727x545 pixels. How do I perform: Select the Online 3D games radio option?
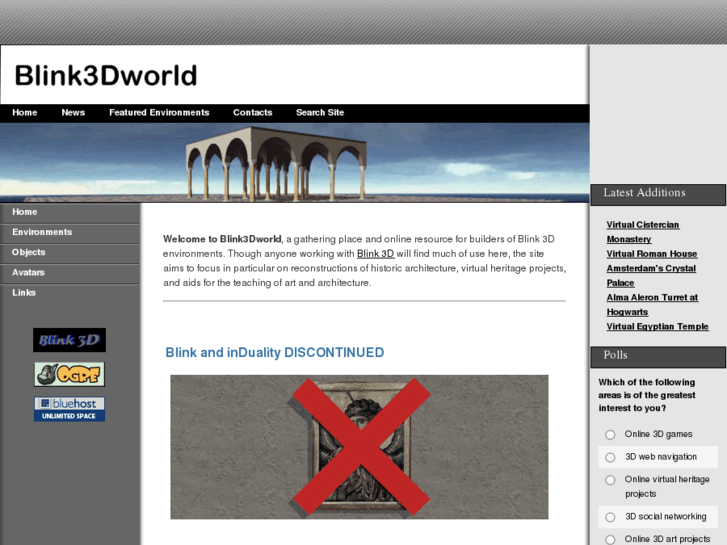point(610,435)
